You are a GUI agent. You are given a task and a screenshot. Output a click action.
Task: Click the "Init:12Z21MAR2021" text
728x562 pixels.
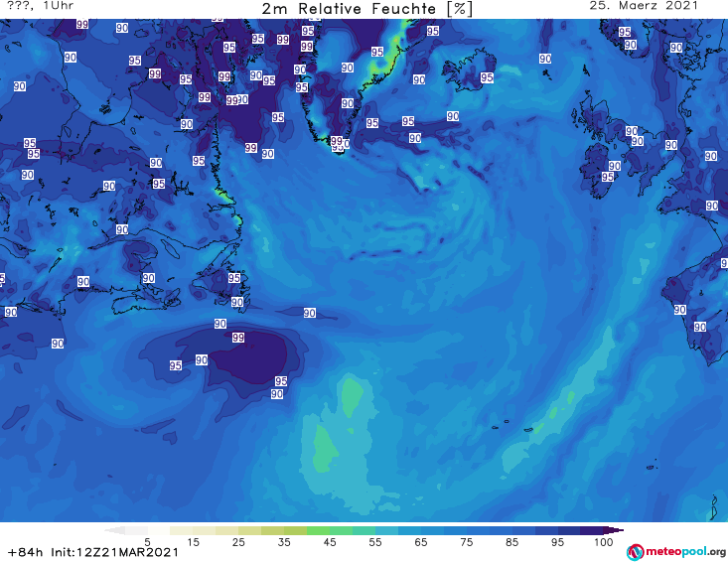click(114, 552)
